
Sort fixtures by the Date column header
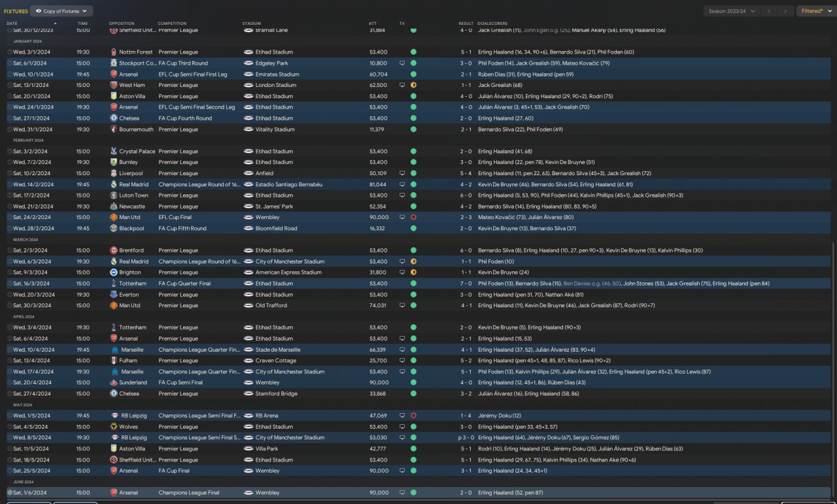(12, 24)
